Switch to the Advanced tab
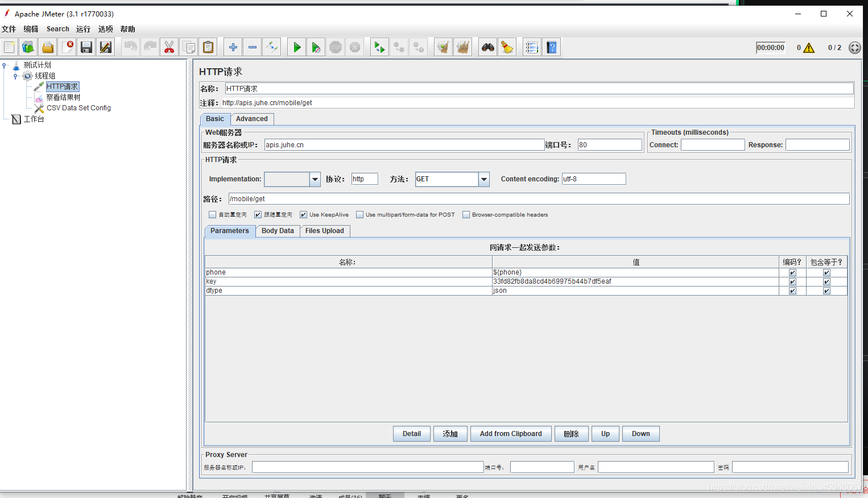Viewport: 868px width, 498px height. click(x=252, y=119)
